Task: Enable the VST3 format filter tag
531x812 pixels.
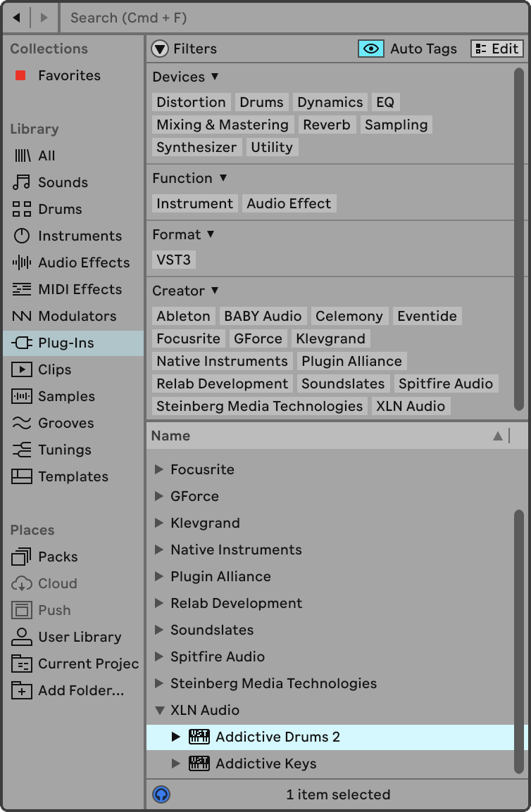Action: (173, 260)
